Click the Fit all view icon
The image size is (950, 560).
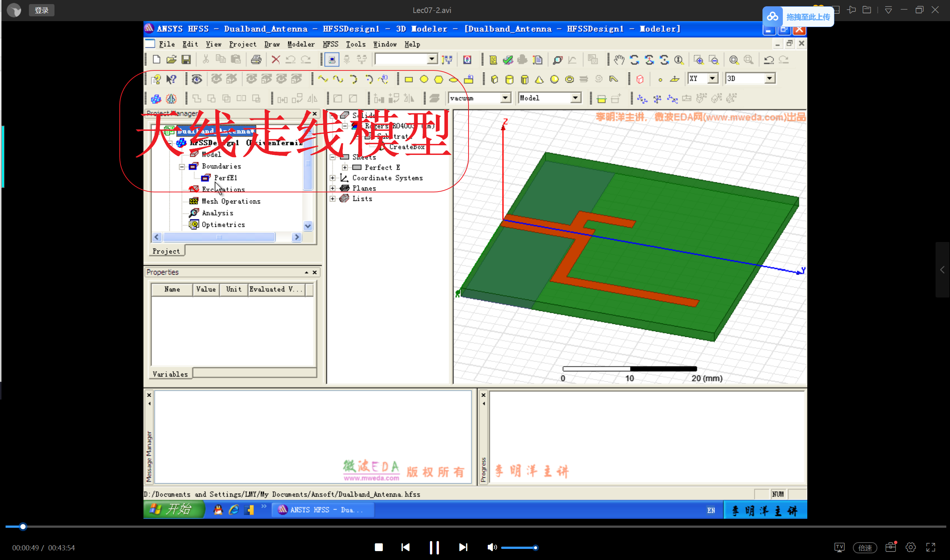[x=734, y=60]
